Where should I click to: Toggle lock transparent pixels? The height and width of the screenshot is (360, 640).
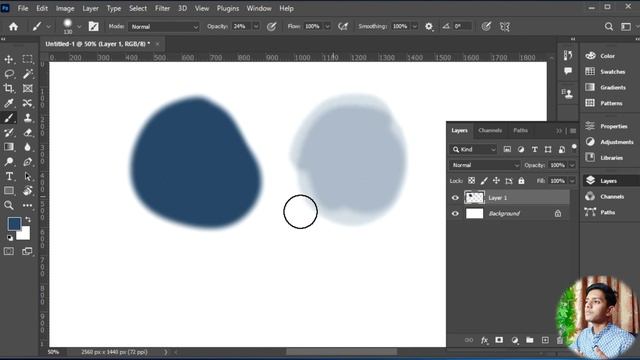tap(471, 181)
